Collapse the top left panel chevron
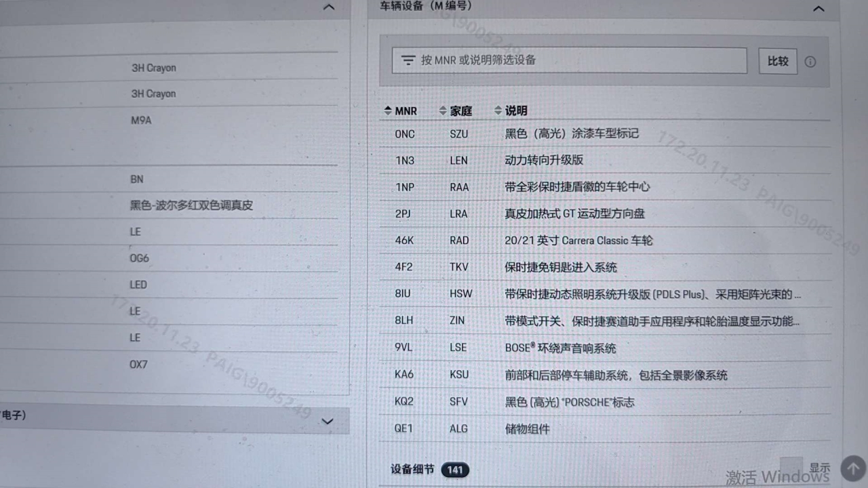Viewport: 868px width, 488px height. tap(329, 7)
